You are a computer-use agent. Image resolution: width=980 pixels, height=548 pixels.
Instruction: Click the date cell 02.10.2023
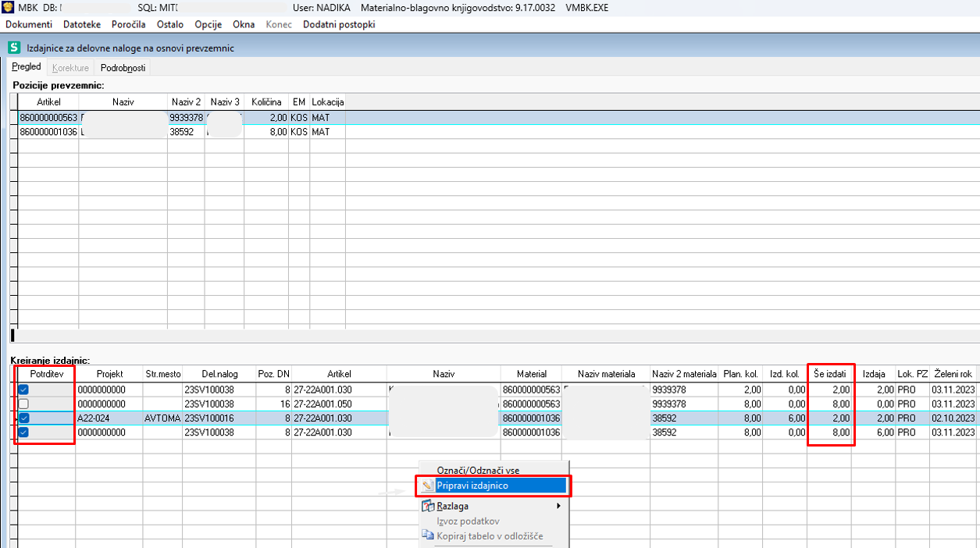coord(954,418)
